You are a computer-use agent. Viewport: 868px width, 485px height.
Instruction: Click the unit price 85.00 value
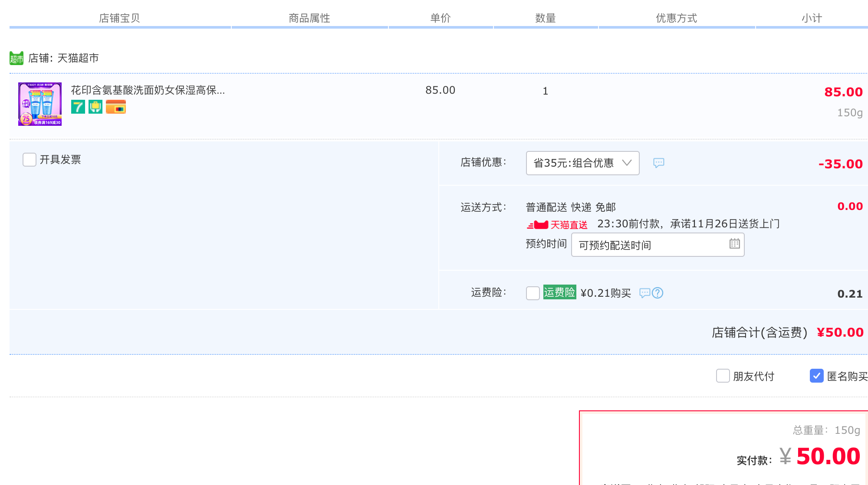click(441, 90)
